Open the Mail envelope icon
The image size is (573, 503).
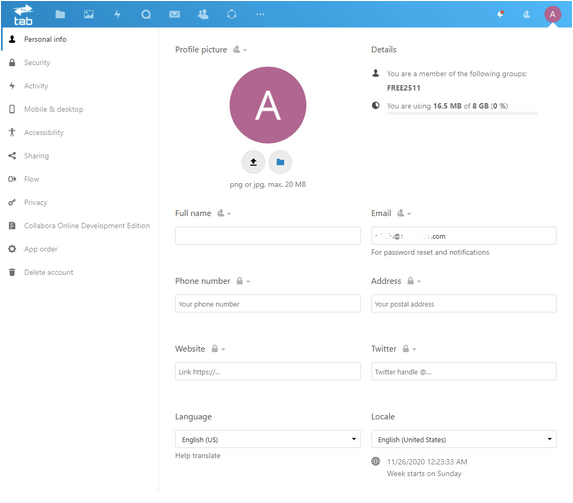(174, 14)
